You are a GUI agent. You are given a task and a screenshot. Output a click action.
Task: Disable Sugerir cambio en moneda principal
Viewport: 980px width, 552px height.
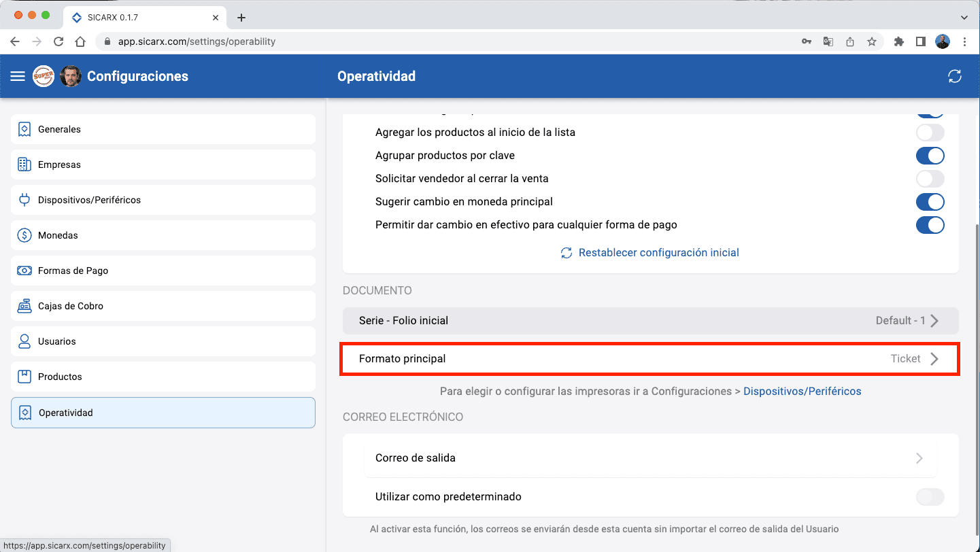pyautogui.click(x=930, y=202)
